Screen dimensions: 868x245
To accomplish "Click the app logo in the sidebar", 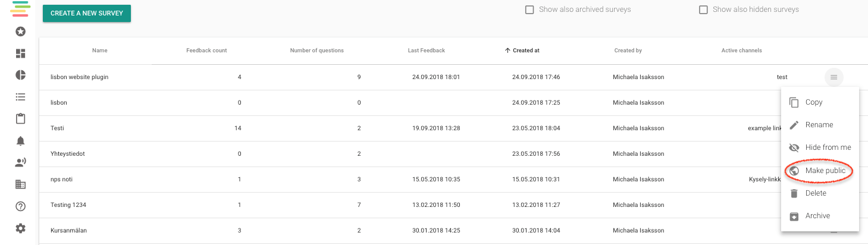I will (x=20, y=9).
